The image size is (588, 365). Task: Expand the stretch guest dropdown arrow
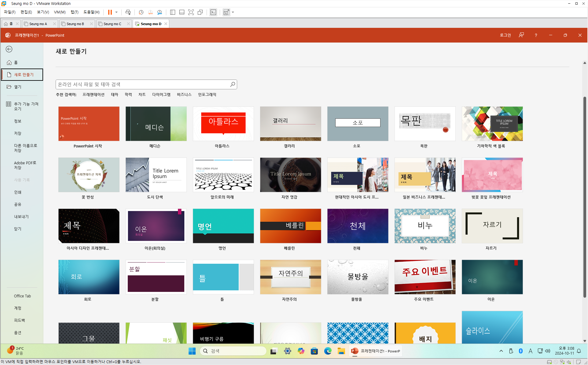(233, 12)
